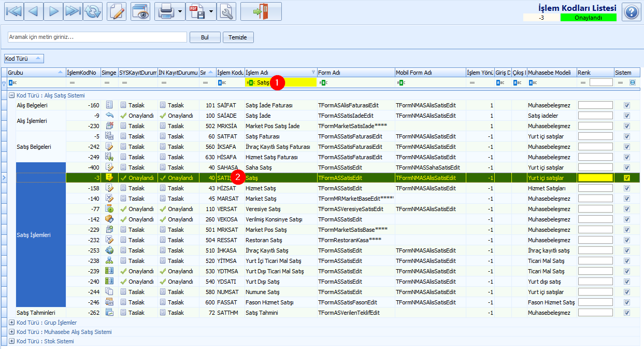
Task: Sort by the Form Adı column header
Action: pyautogui.click(x=356, y=73)
